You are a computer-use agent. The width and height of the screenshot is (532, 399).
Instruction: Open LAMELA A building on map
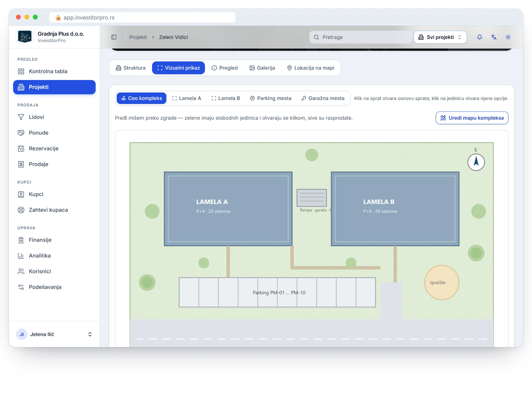point(228,209)
